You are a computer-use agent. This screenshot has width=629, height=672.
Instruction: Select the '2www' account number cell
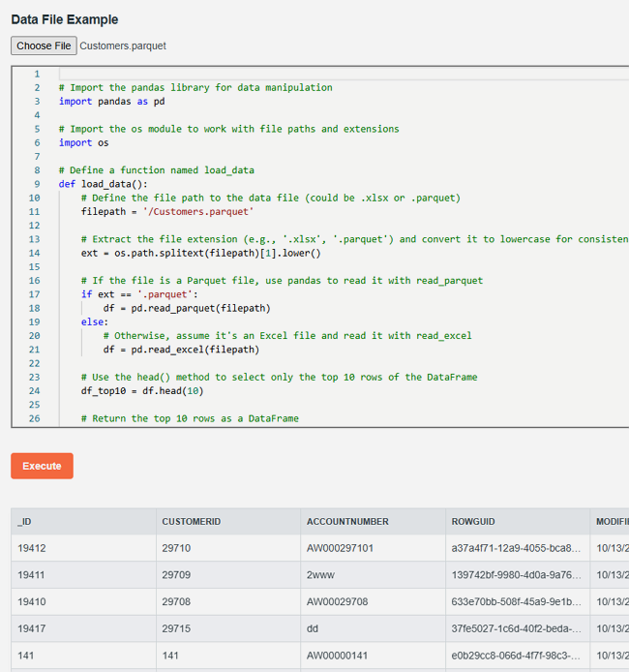pyautogui.click(x=320, y=574)
